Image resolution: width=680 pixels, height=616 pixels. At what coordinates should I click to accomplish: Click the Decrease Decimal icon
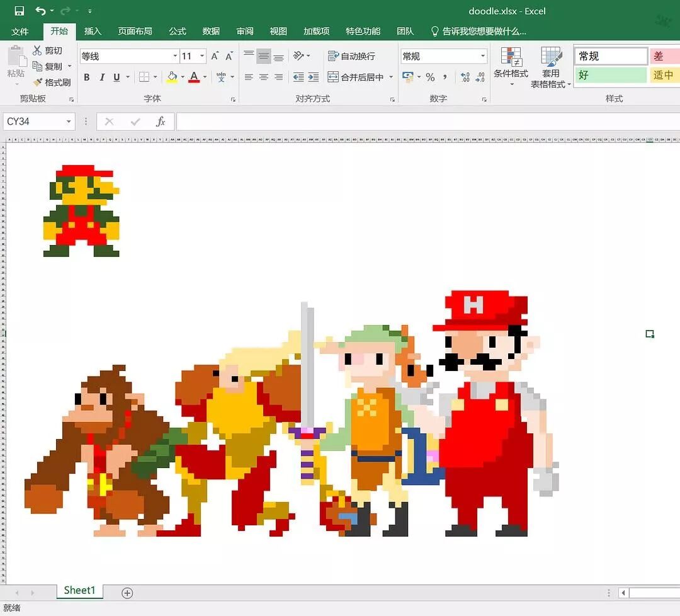[x=480, y=77]
